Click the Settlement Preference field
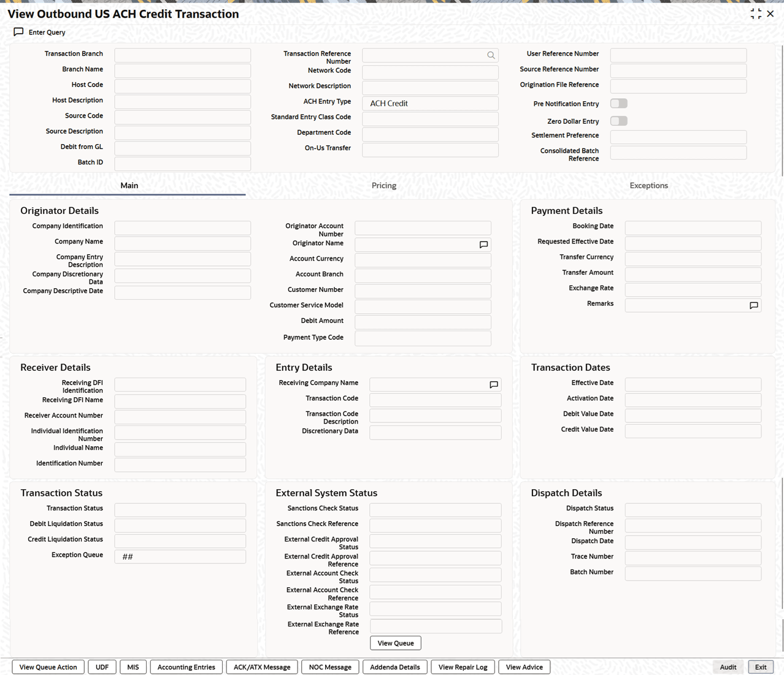This screenshot has width=784, height=675. click(678, 137)
